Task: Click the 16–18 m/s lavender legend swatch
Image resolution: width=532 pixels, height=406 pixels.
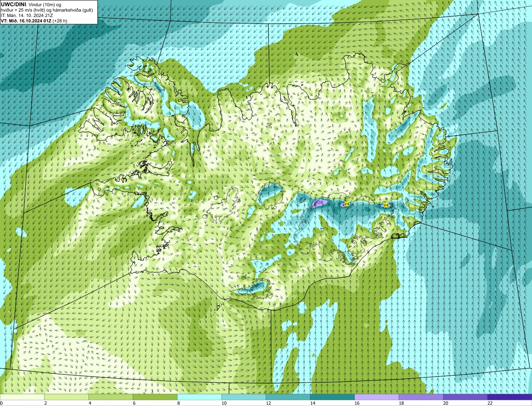Action: pos(377,397)
